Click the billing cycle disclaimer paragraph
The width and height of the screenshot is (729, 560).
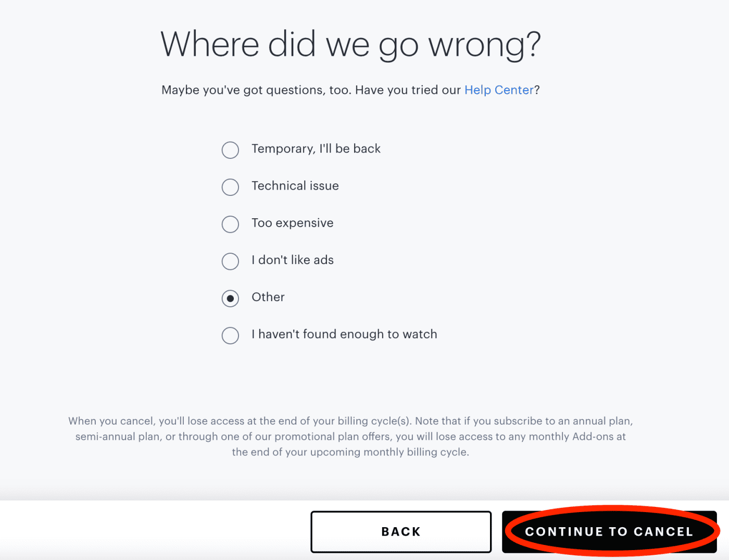pyautogui.click(x=350, y=437)
